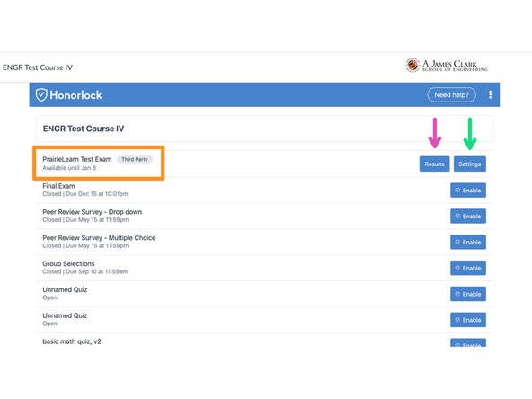The height and width of the screenshot is (399, 532).
Task: Click the basic math quiz, v2 title
Action: 72,341
